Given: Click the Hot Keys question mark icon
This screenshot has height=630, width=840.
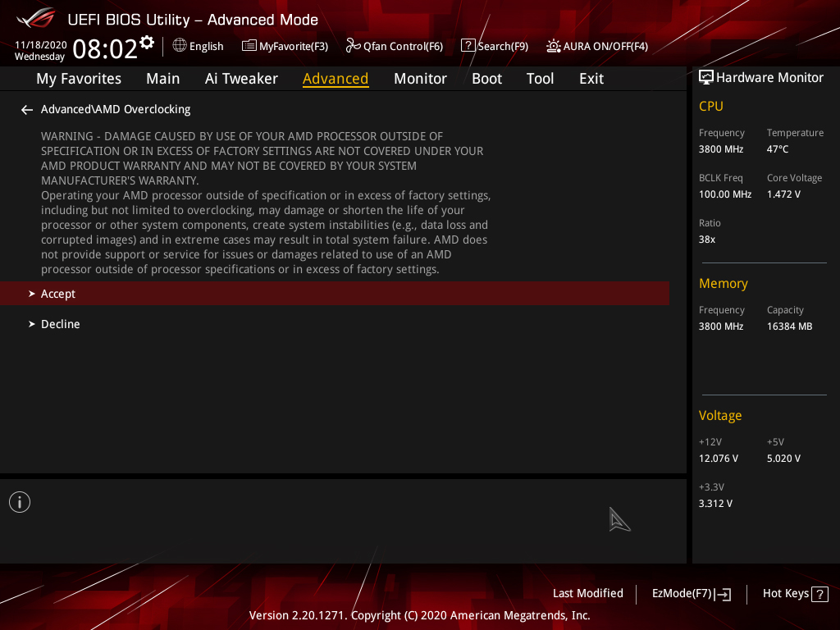Looking at the screenshot, I should [x=819, y=594].
